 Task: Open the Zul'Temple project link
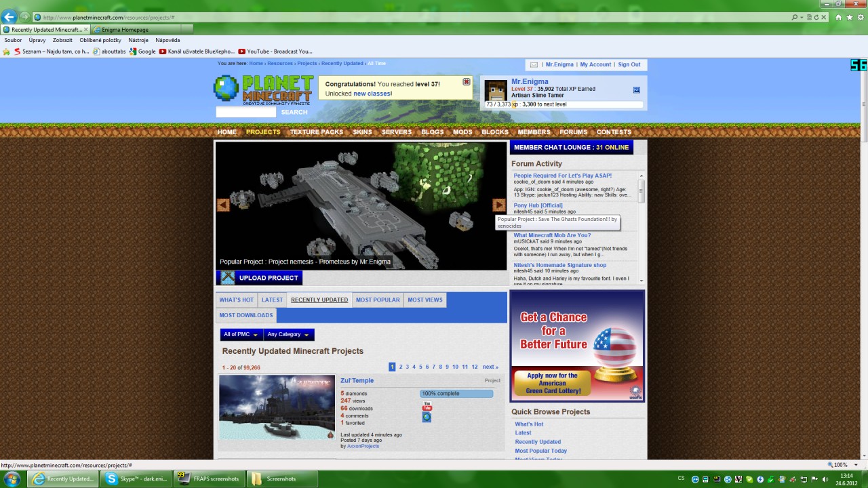[x=357, y=381]
